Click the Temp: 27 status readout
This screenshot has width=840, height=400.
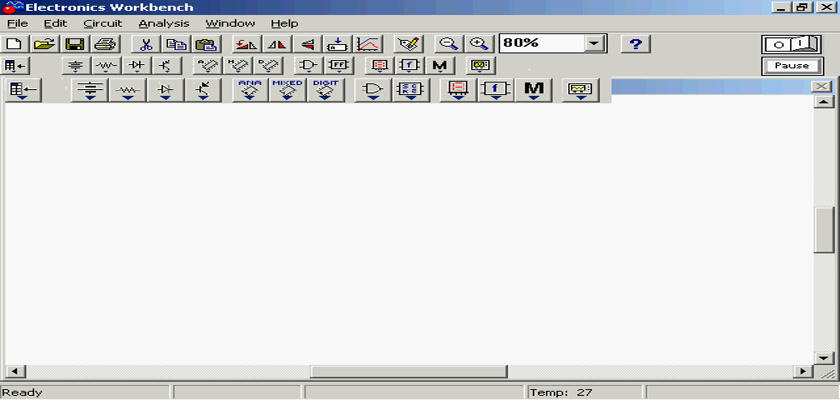[x=561, y=393]
